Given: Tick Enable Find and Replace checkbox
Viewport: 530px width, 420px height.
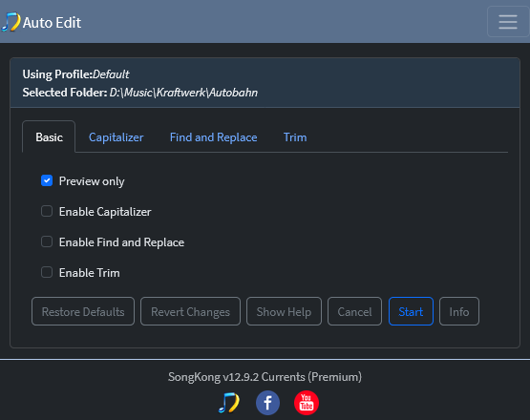Looking at the screenshot, I should pyautogui.click(x=47, y=241).
